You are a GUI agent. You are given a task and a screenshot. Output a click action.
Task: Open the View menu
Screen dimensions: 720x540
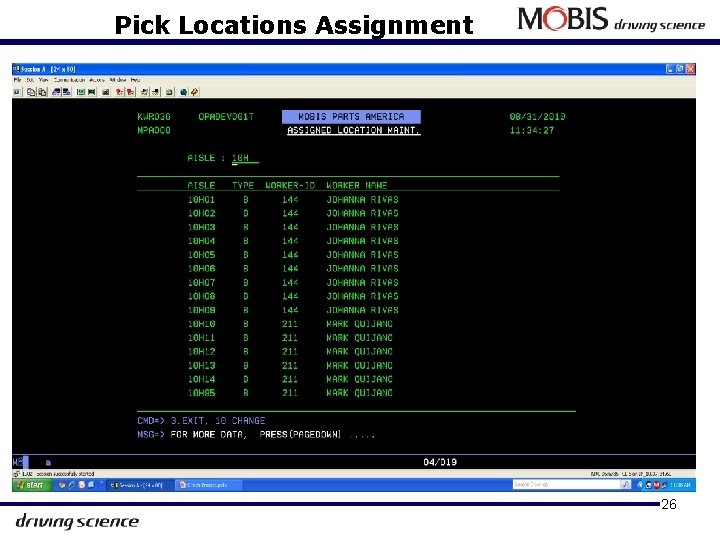click(44, 80)
